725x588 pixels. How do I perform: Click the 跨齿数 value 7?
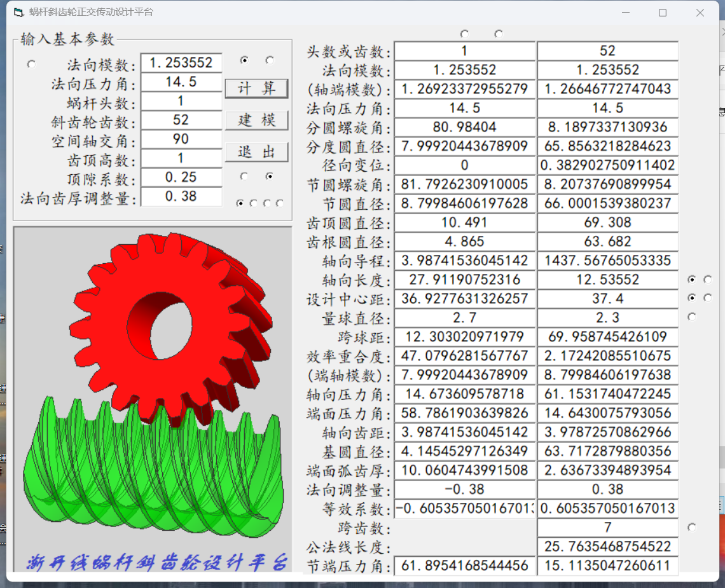tap(607, 528)
